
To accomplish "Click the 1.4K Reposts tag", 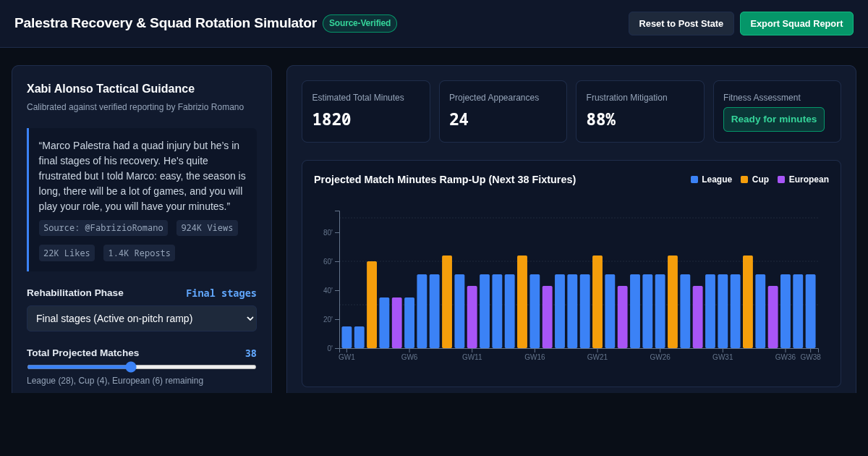I will 139,253.
